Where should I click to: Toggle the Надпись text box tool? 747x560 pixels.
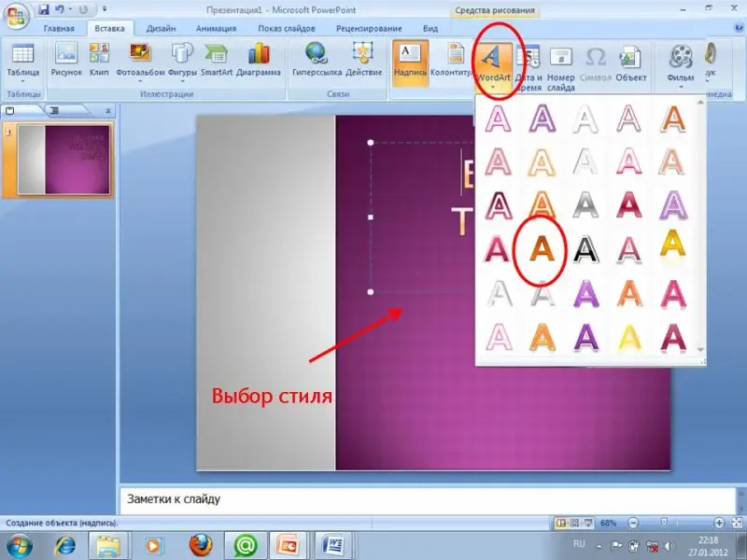410,62
